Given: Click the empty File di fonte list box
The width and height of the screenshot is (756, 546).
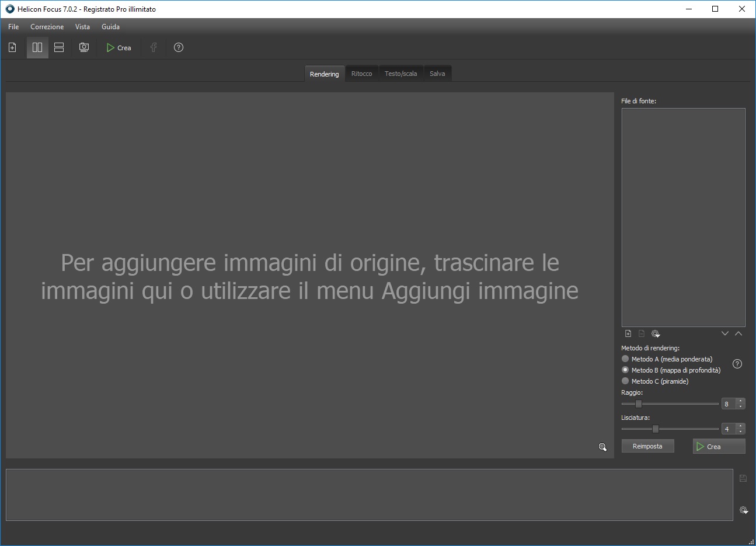Looking at the screenshot, I should (x=684, y=217).
